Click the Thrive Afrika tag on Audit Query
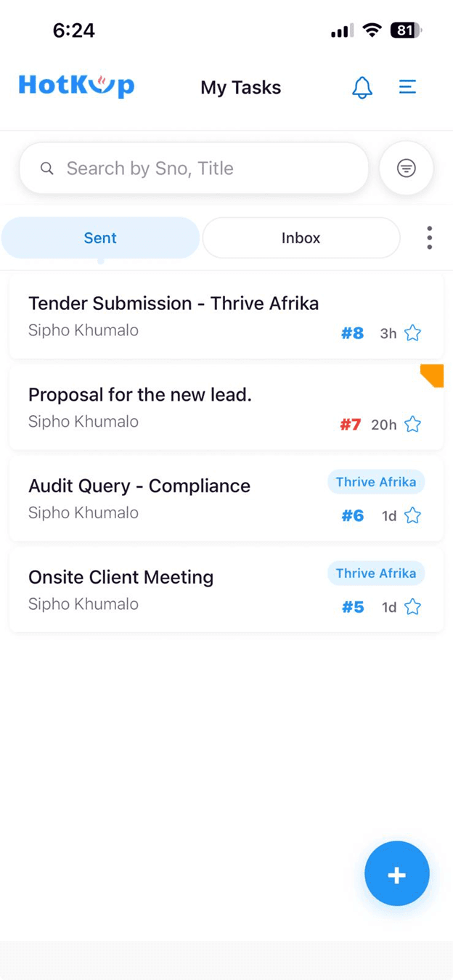The image size is (453, 980). pos(376,482)
